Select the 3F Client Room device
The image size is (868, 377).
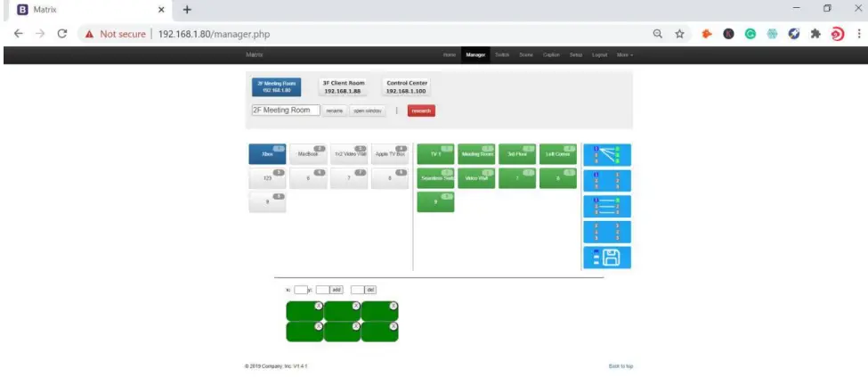tap(344, 86)
